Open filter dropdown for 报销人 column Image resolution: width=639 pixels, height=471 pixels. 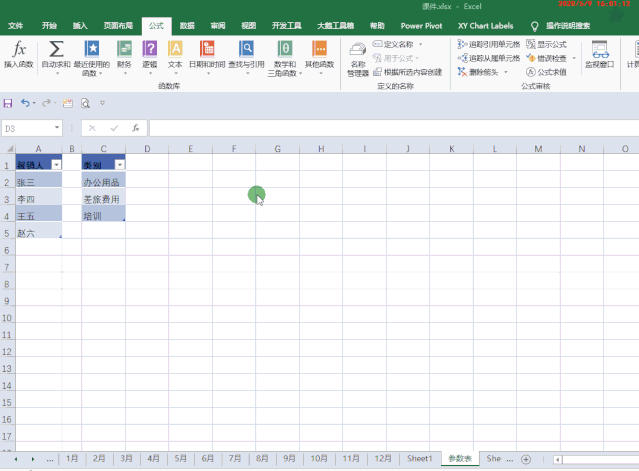57,165
